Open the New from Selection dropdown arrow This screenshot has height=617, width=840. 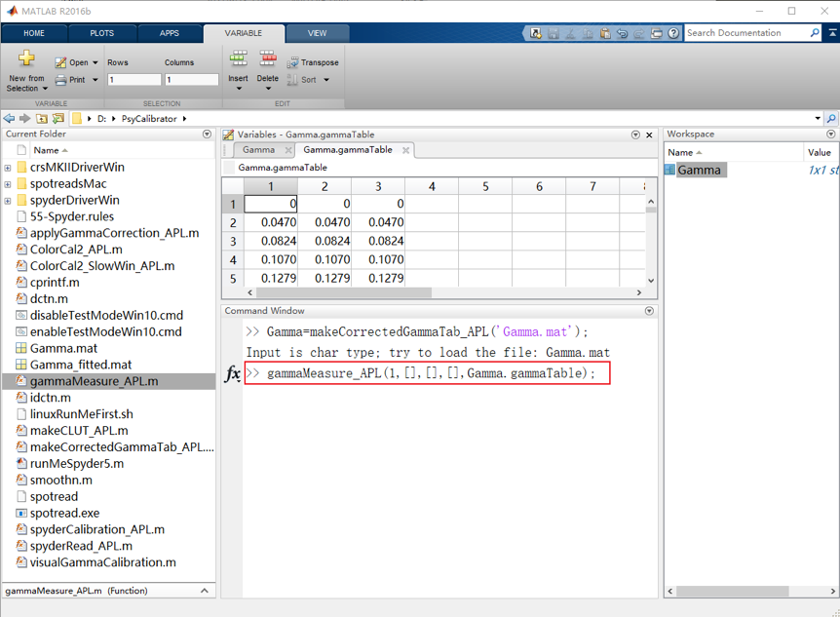(45, 89)
